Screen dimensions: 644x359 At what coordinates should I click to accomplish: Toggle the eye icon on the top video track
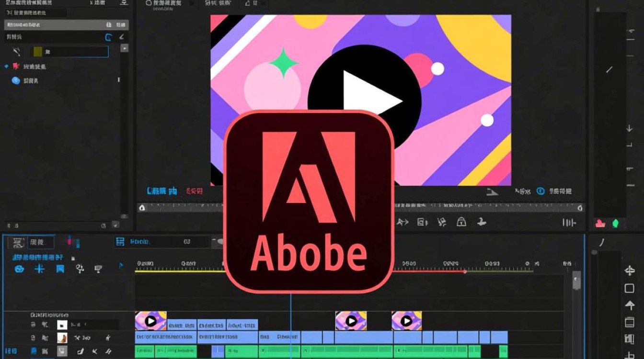point(33,325)
